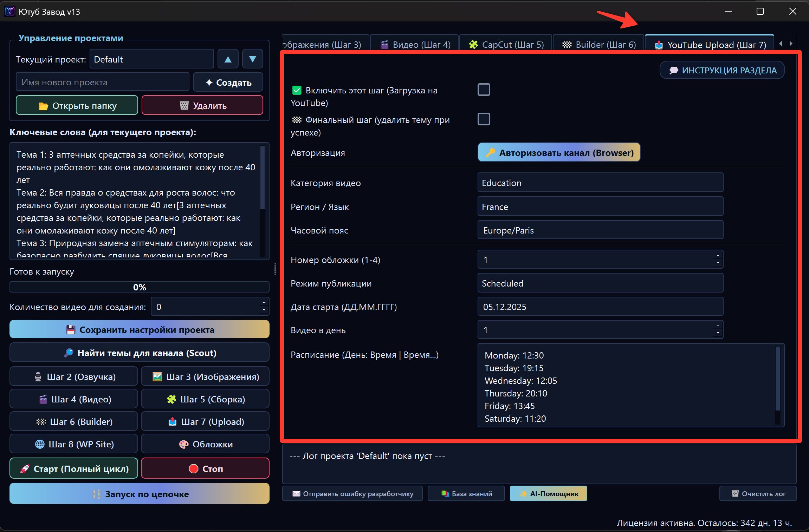Click the Thursday: 20:10 schedule line
Viewport: 809px width, 532px height.
tap(516, 393)
